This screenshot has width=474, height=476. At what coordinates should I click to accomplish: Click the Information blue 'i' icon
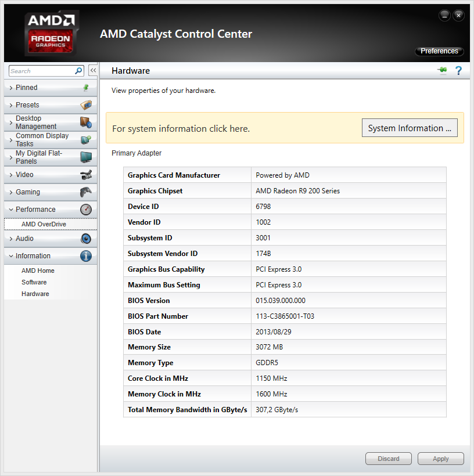coord(86,256)
